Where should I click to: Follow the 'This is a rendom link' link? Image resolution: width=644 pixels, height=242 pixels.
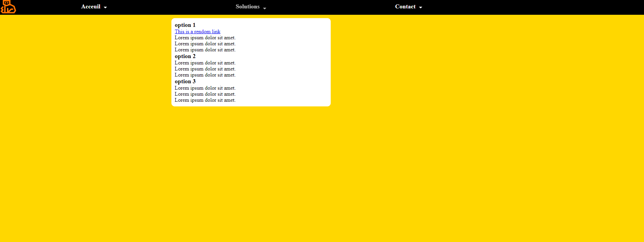(198, 32)
